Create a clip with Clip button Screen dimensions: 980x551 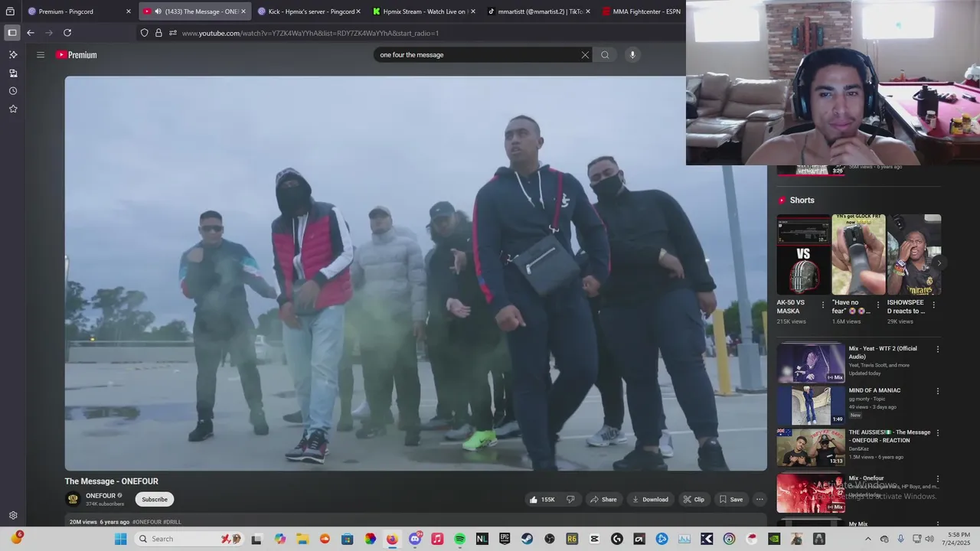[x=694, y=500]
